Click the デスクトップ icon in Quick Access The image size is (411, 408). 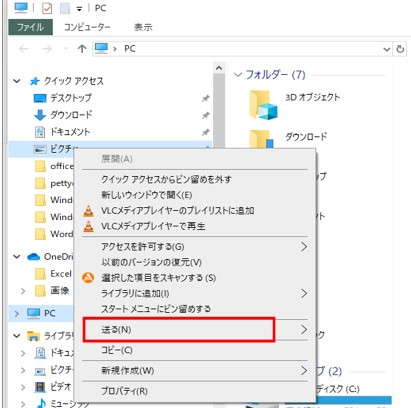pos(40,98)
